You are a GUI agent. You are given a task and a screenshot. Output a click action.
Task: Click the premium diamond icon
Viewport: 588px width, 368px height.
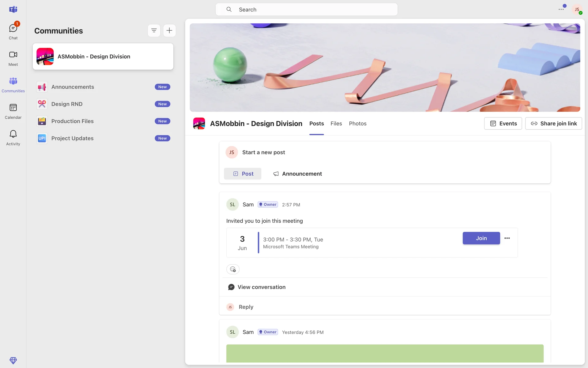[x=13, y=360]
